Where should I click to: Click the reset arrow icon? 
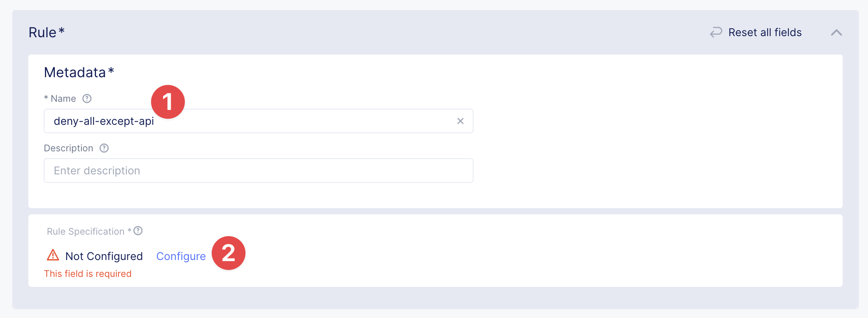tap(716, 32)
